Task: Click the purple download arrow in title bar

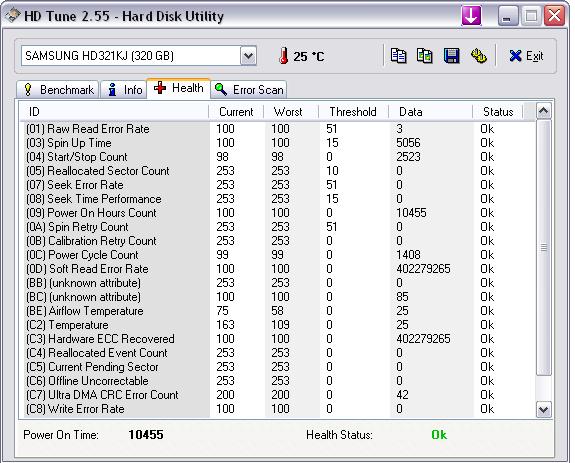Action: coord(471,16)
